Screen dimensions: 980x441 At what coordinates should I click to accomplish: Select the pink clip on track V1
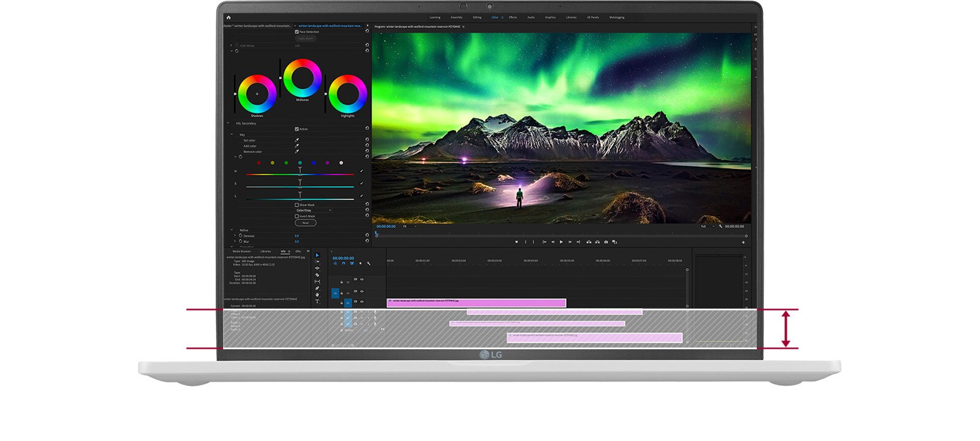tap(476, 303)
